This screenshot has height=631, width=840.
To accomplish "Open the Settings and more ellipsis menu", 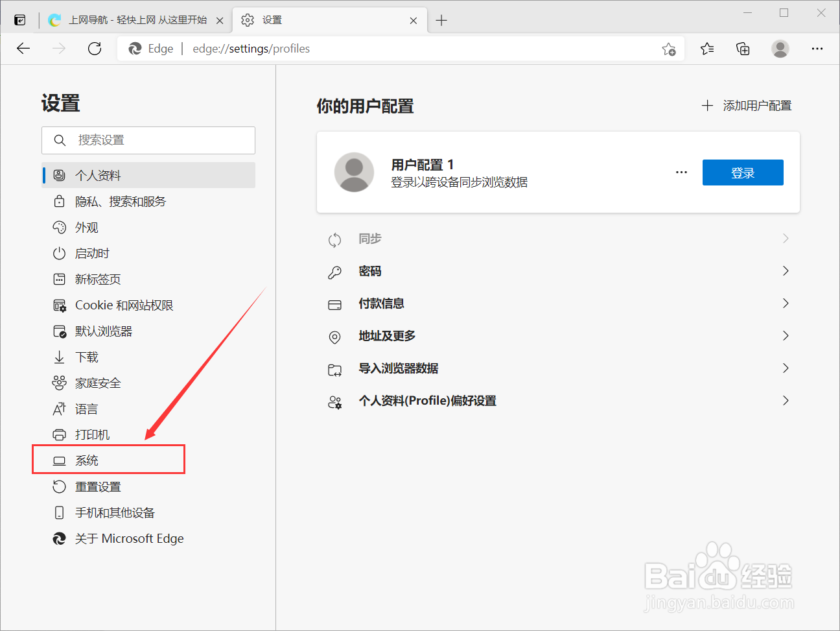I will pos(817,49).
